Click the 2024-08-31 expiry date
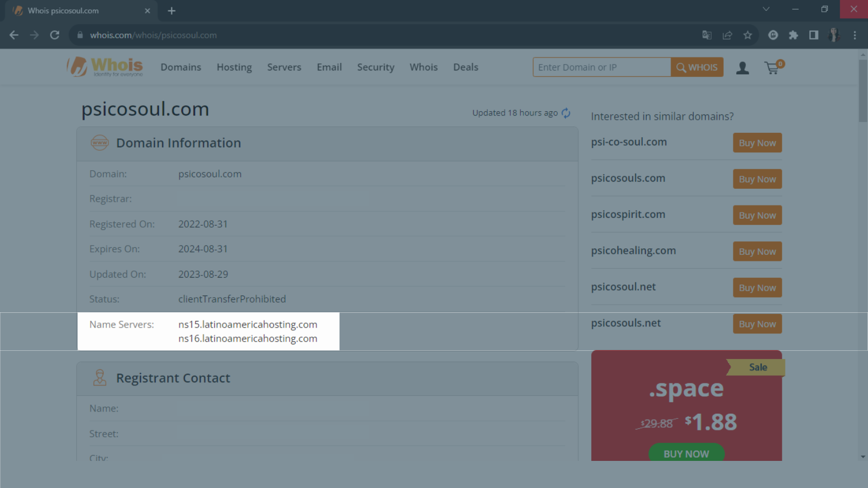868x488 pixels. 203,249
